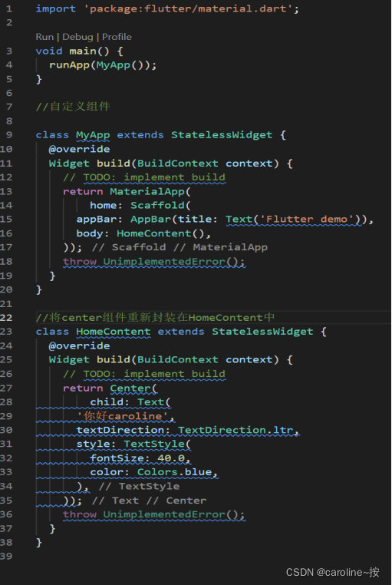Image resolution: width=392 pixels, height=585 pixels.
Task: Click the // Scaffold // MaterialApp closing label
Action: [180, 247]
